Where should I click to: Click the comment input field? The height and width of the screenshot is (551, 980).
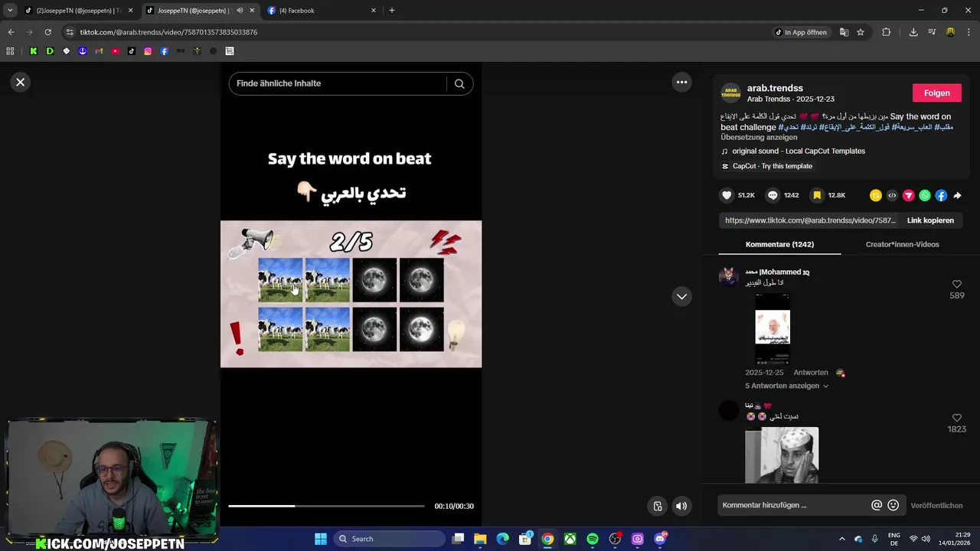(x=793, y=505)
